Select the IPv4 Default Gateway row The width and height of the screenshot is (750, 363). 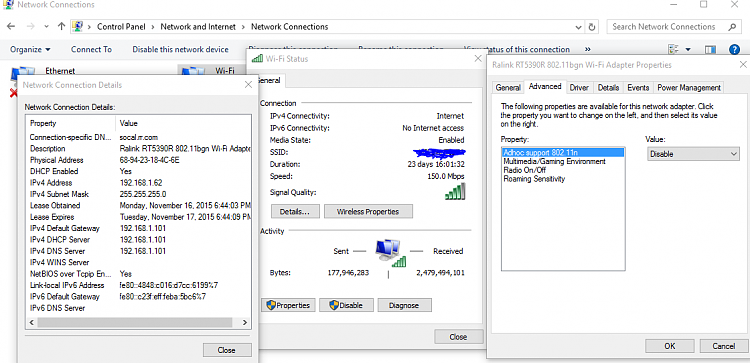pyautogui.click(x=138, y=228)
